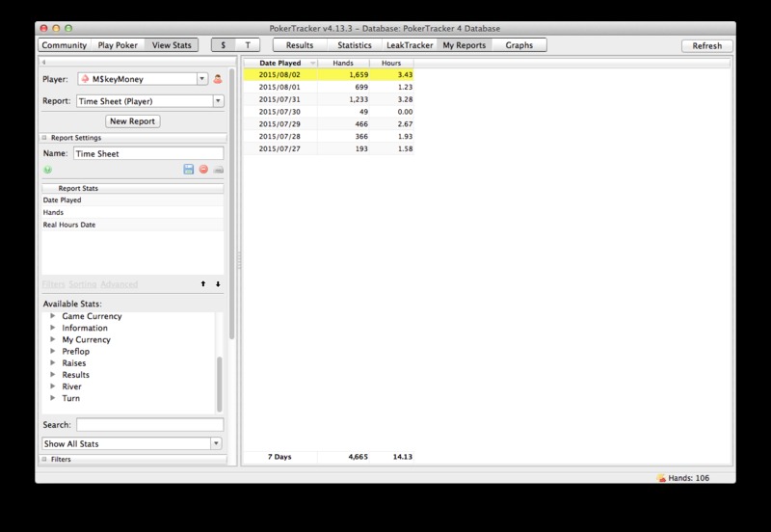Click the player selection person icon

[x=218, y=79]
